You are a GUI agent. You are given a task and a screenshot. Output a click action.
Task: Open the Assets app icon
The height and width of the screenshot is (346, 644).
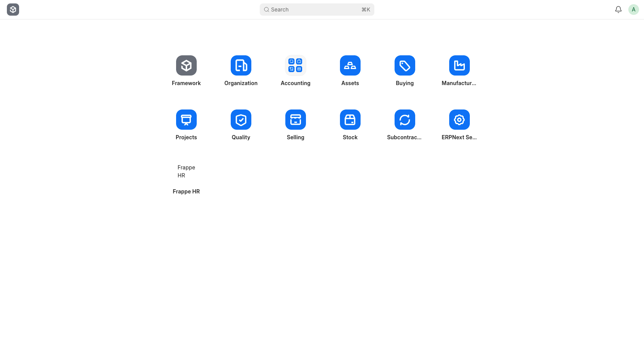(x=350, y=66)
